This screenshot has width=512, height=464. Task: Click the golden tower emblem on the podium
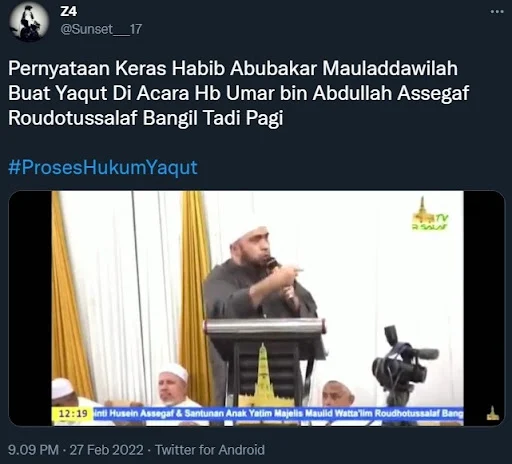pos(262,375)
